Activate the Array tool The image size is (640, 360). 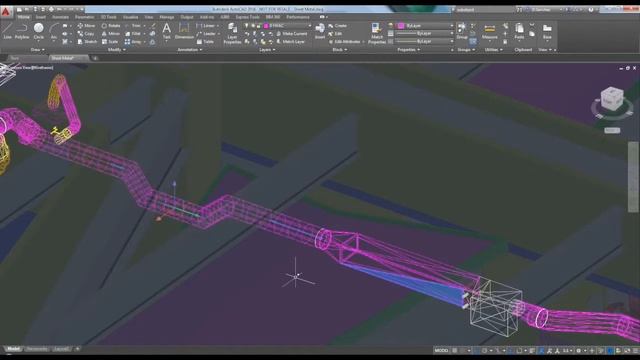pyautogui.click(x=133, y=42)
